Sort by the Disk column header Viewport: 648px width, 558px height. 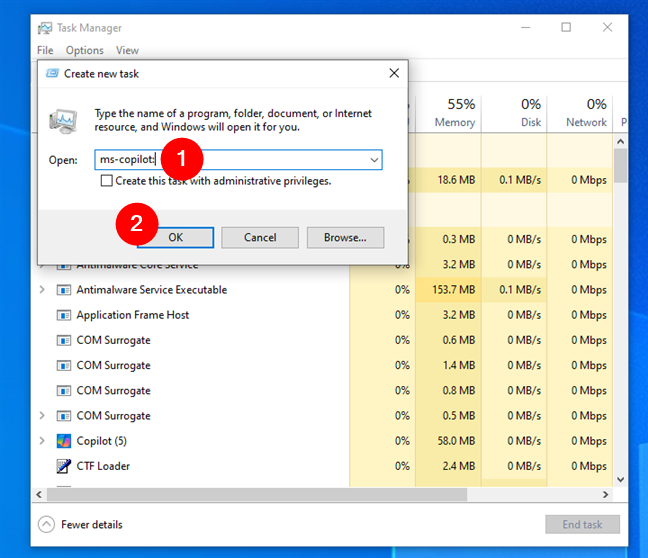[514, 112]
